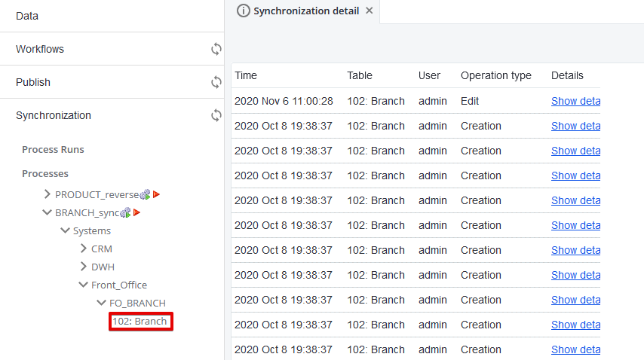Click the gears icon next to BRANCH_sync
This screenshot has height=360, width=644.
126,212
